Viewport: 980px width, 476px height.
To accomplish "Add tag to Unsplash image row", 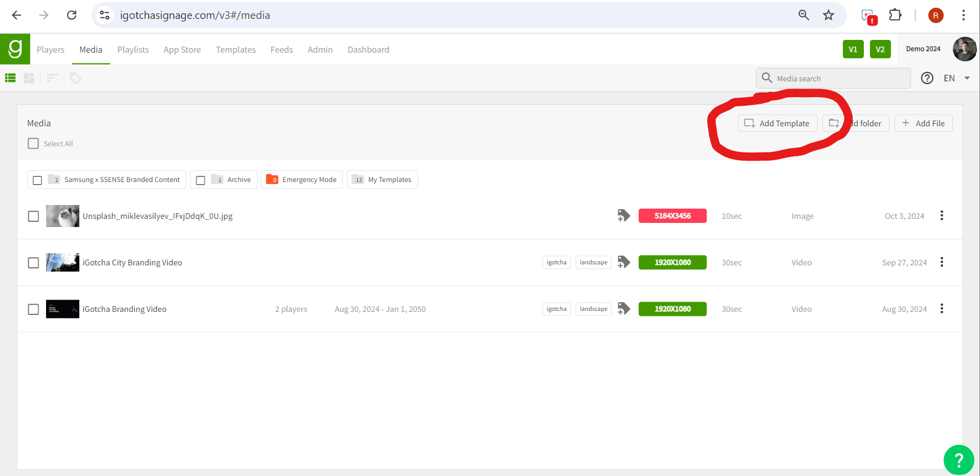I will (623, 216).
